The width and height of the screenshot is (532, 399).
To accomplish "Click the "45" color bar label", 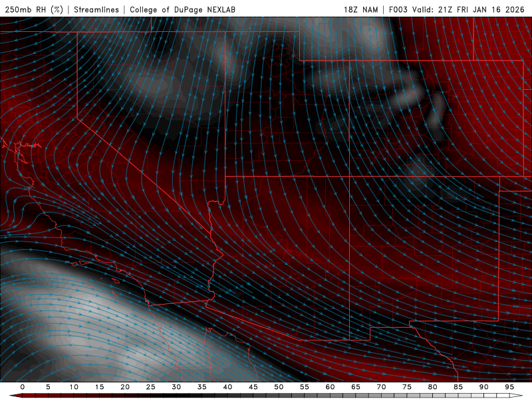I will coord(253,387).
